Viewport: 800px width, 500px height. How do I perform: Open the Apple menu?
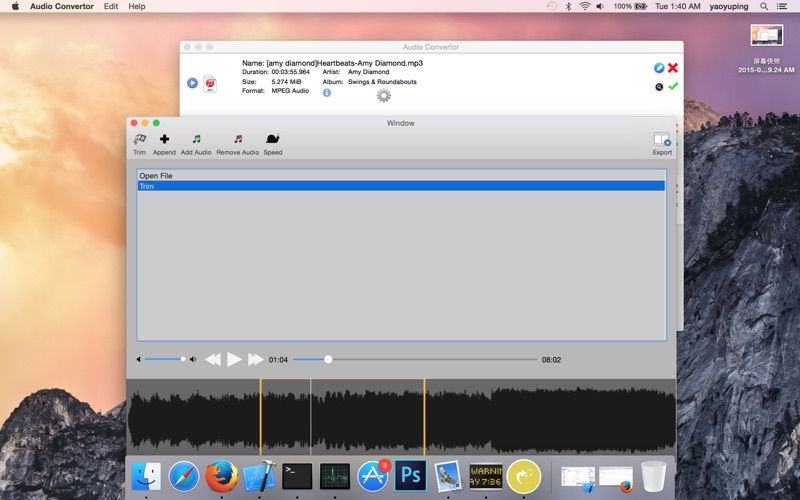click(15, 6)
